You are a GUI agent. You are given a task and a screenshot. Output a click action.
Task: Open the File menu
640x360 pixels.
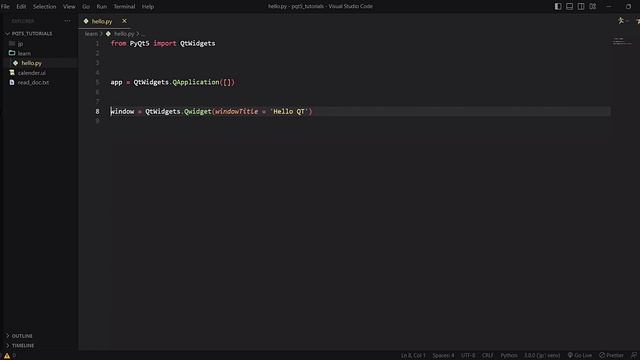tap(5, 7)
